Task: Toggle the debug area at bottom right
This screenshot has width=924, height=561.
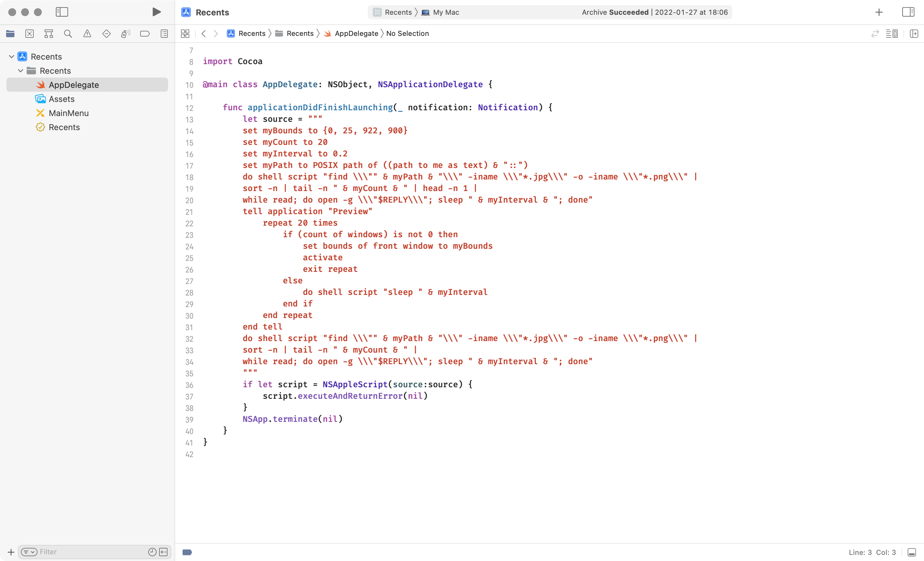Action: [911, 552]
